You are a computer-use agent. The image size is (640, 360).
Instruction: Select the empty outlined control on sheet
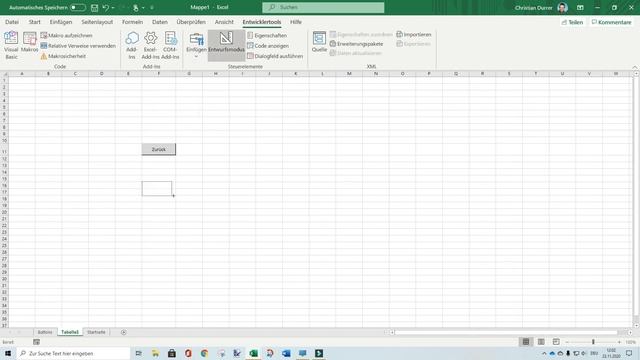click(x=157, y=189)
